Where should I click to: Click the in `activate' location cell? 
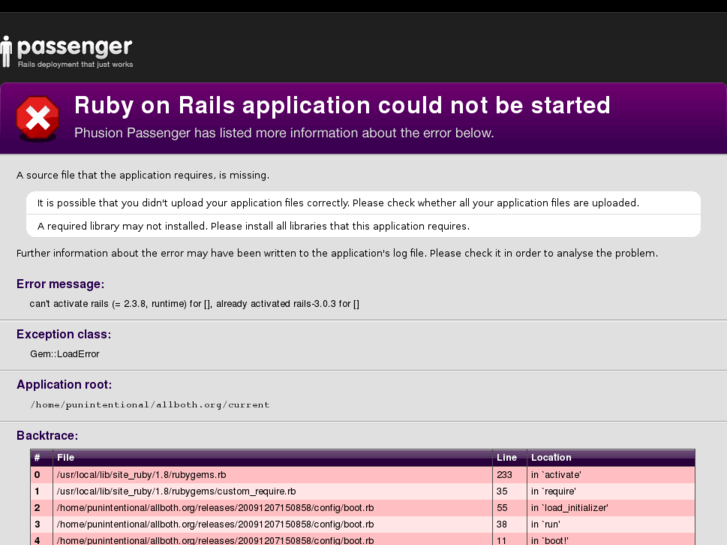611,475
